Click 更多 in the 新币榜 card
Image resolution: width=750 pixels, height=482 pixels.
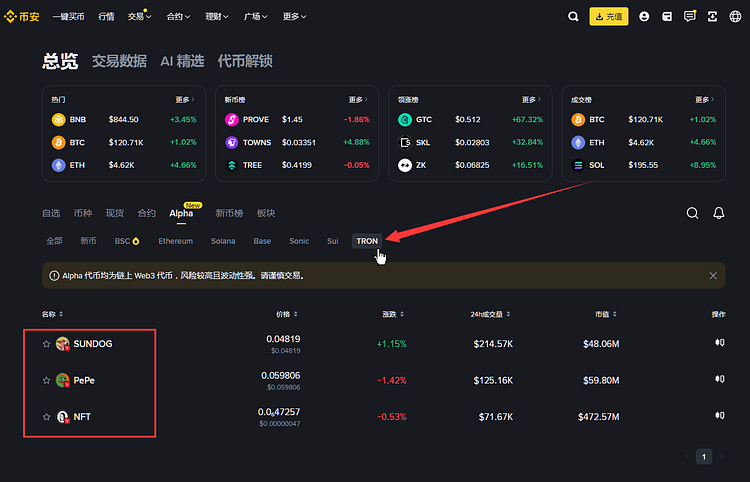358,99
